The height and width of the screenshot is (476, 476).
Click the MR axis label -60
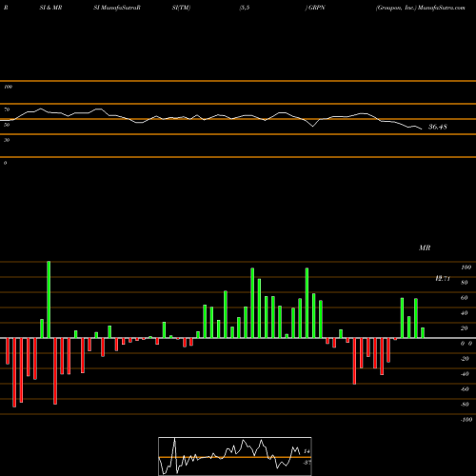pos(465,389)
